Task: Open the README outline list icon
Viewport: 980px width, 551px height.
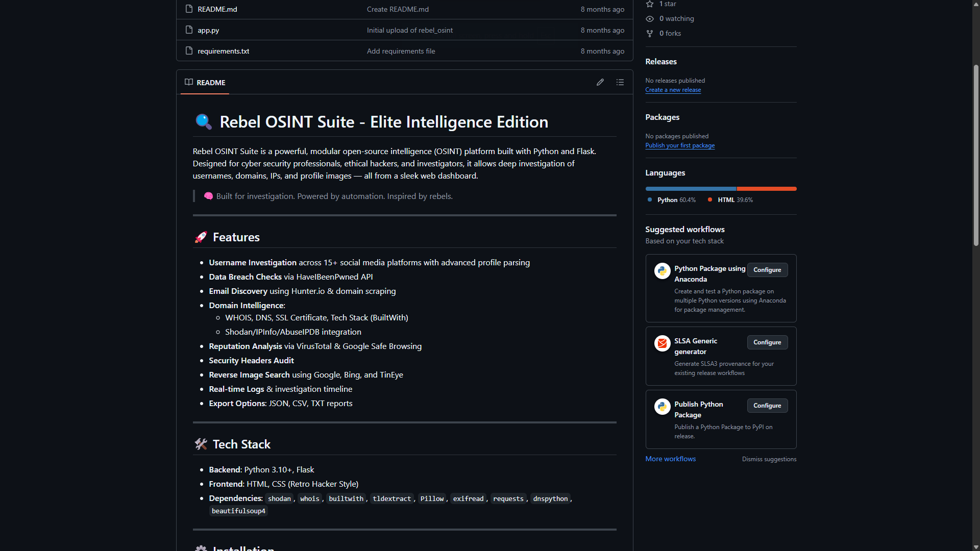Action: [x=620, y=82]
